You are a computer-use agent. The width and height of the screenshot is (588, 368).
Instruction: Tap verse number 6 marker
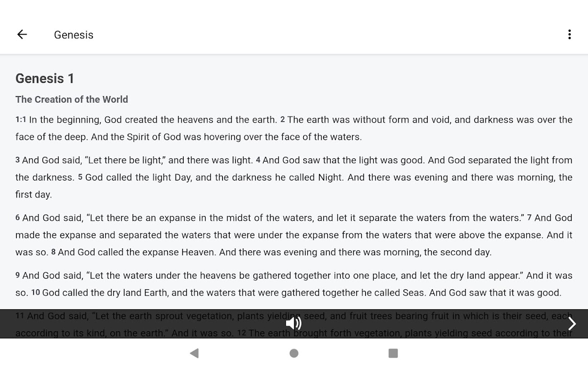pyautogui.click(x=17, y=218)
